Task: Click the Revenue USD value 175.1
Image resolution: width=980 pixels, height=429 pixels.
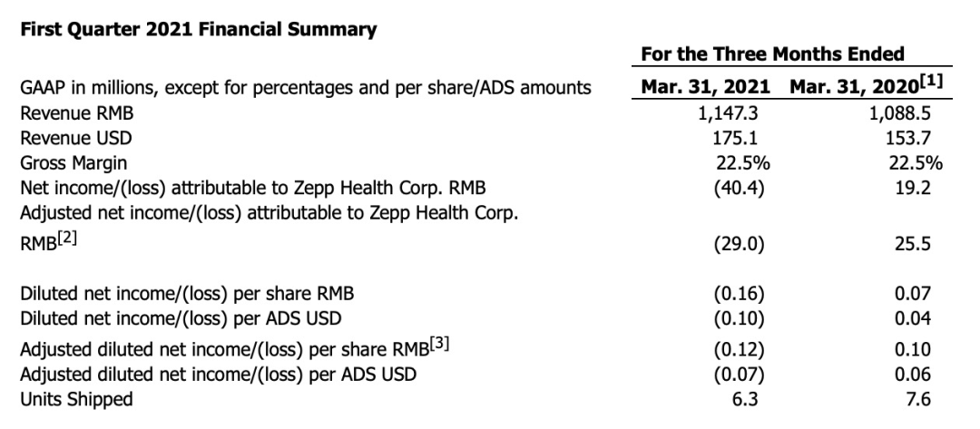Action: point(740,139)
